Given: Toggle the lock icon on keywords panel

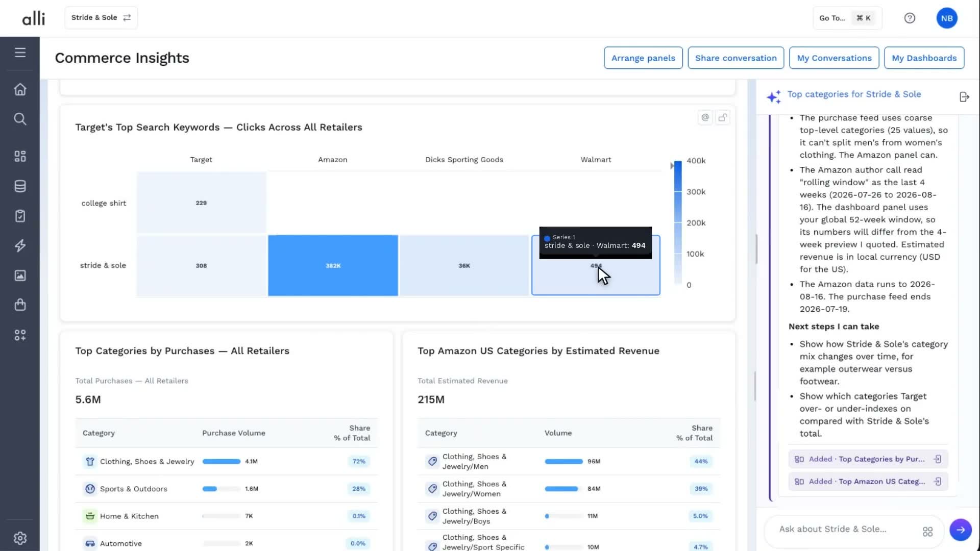Looking at the screenshot, I should point(723,117).
